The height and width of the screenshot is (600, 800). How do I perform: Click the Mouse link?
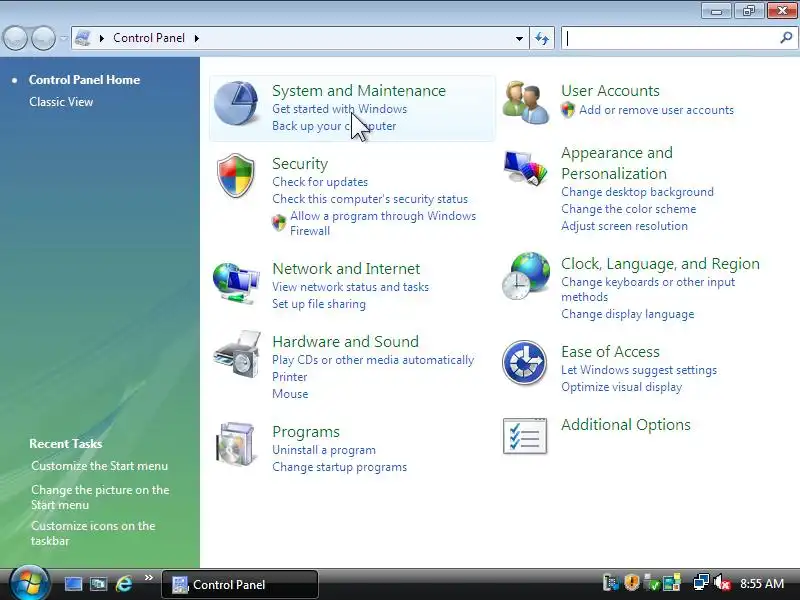[x=290, y=394]
